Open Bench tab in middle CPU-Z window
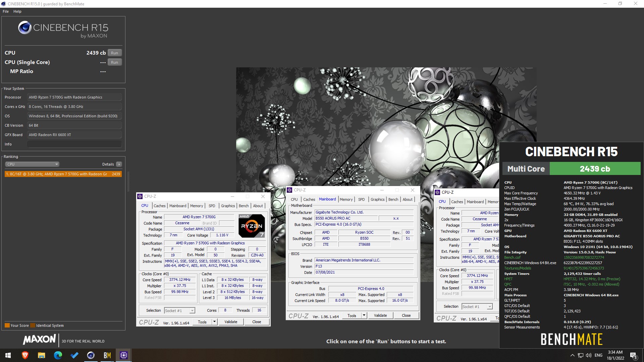Screen dimensions: 644x362 click(393, 199)
